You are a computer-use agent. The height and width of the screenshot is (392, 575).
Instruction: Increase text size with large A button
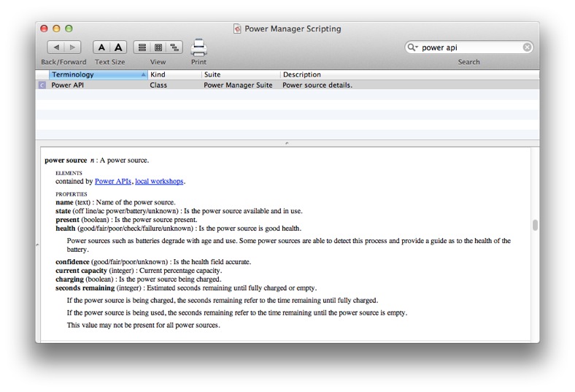[x=118, y=47]
